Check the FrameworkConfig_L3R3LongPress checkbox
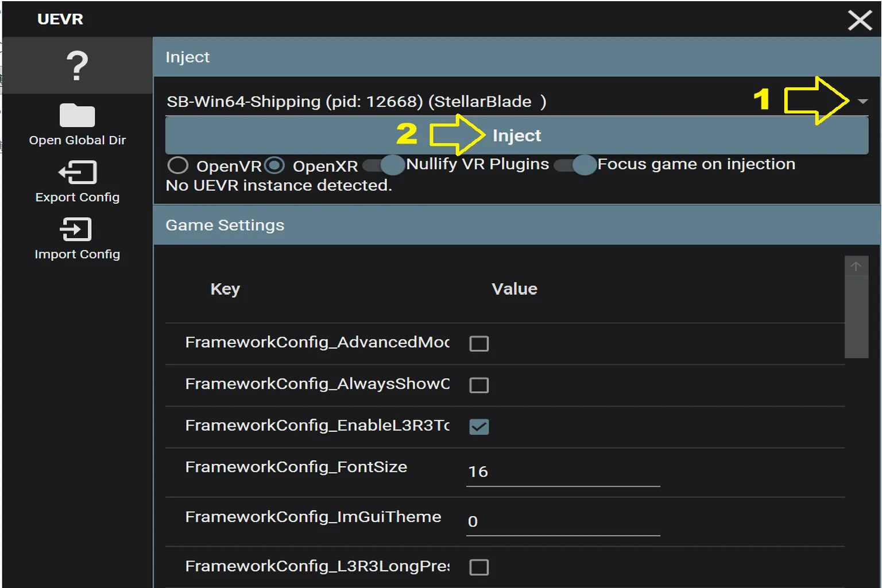Viewport: 882px width, 588px height. tap(479, 567)
